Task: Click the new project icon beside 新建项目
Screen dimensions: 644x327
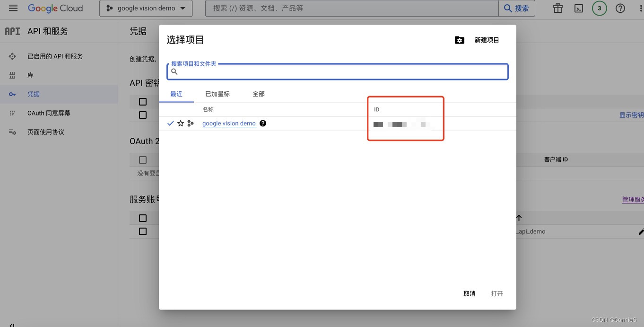Action: tap(459, 40)
